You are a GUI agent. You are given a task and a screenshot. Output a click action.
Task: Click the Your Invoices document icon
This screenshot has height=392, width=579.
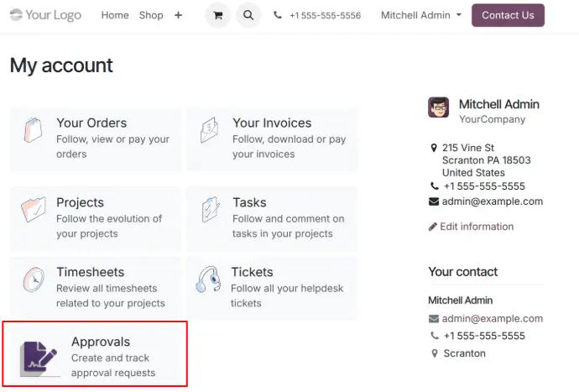210,131
